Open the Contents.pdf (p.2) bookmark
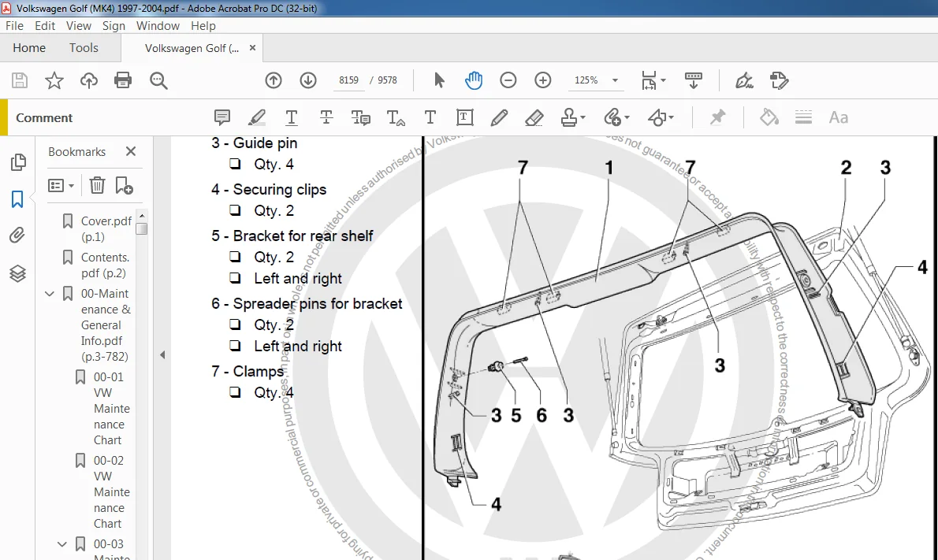 (x=106, y=265)
